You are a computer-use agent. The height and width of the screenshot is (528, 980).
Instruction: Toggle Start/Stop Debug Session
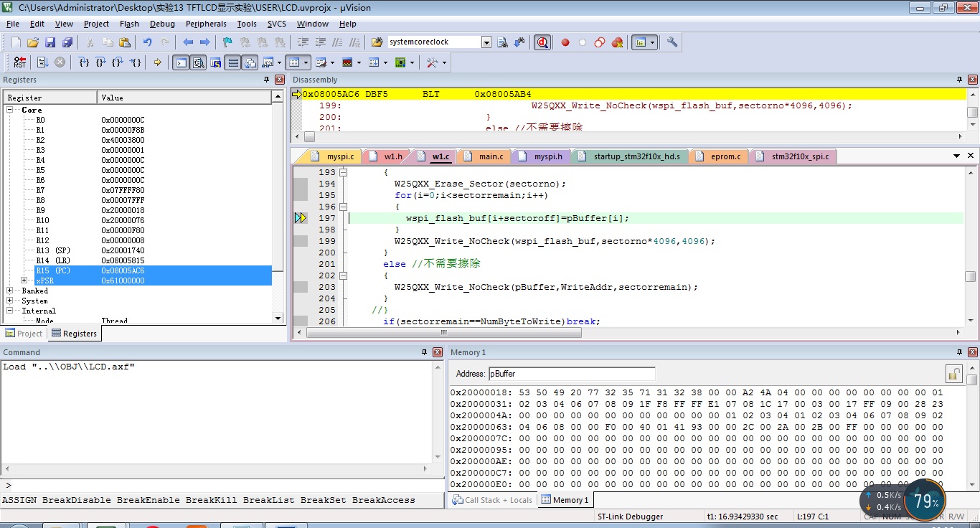542,42
